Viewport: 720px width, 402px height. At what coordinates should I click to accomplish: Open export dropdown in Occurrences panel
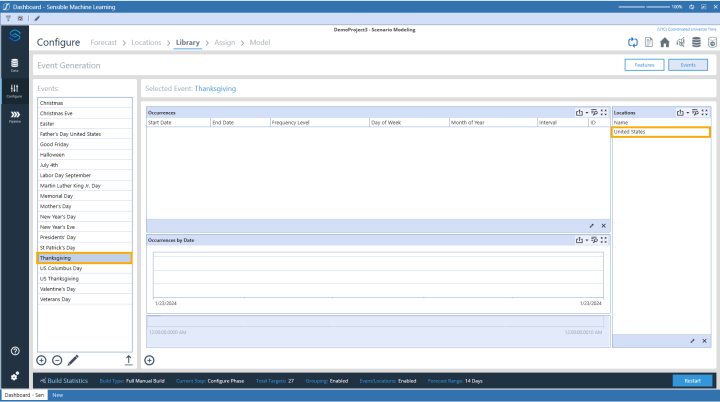point(580,113)
